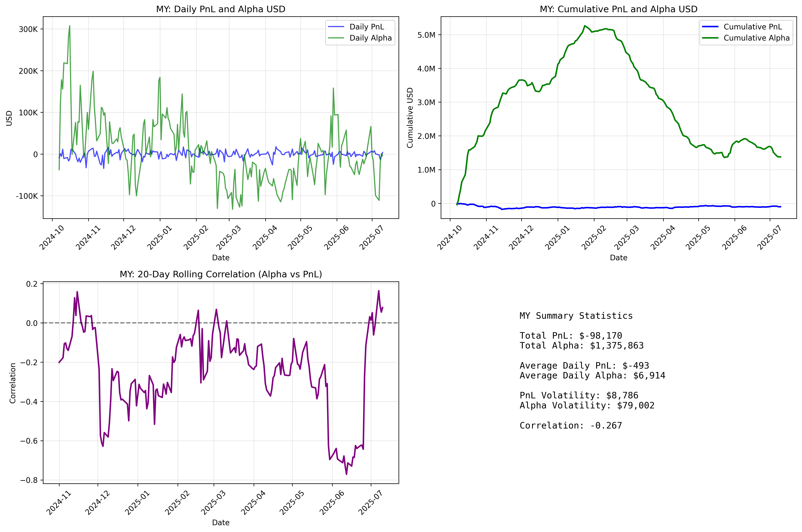Click the green Cumulative Alpha legend line
The image size is (802, 532).
coord(710,38)
